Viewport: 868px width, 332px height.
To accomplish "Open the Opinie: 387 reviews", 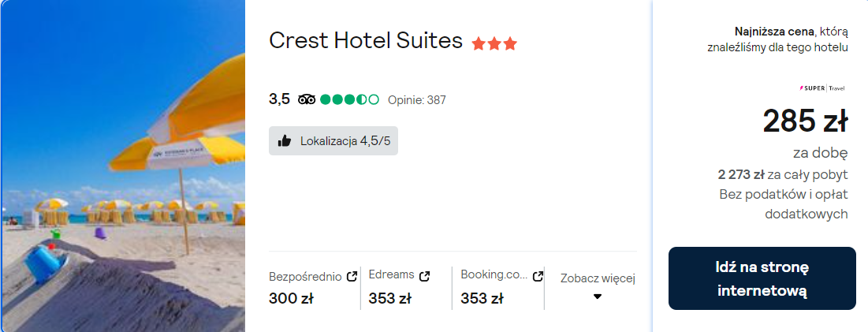I will pyautogui.click(x=417, y=99).
